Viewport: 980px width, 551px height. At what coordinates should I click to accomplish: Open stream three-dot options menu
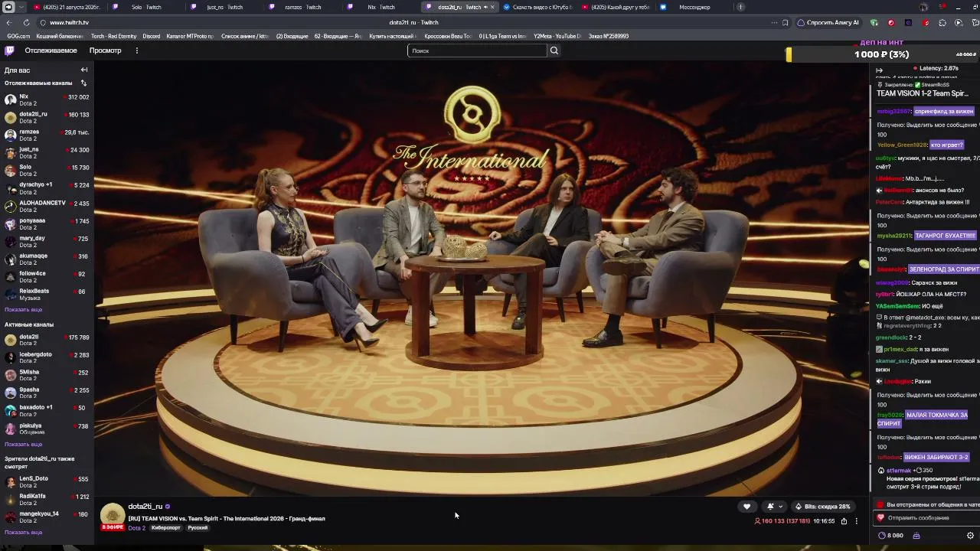[857, 521]
